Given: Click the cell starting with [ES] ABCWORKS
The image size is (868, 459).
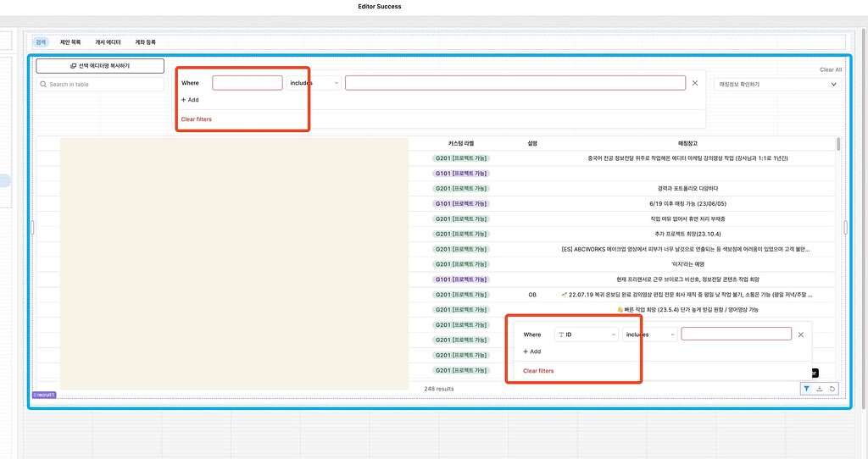Looking at the screenshot, I should (686, 250).
